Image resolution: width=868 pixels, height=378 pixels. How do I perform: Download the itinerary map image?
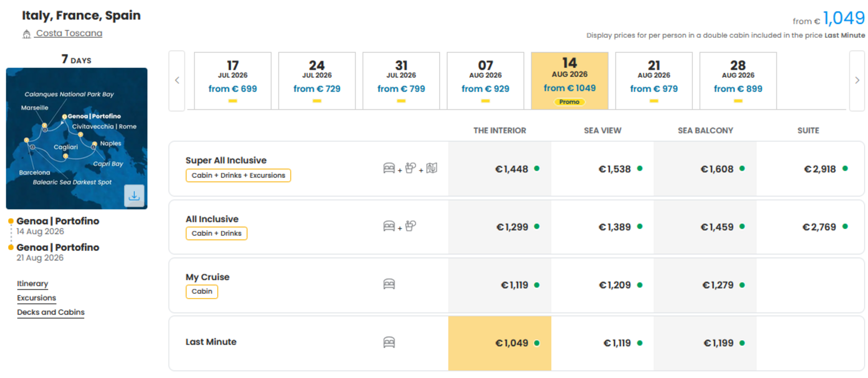(134, 196)
